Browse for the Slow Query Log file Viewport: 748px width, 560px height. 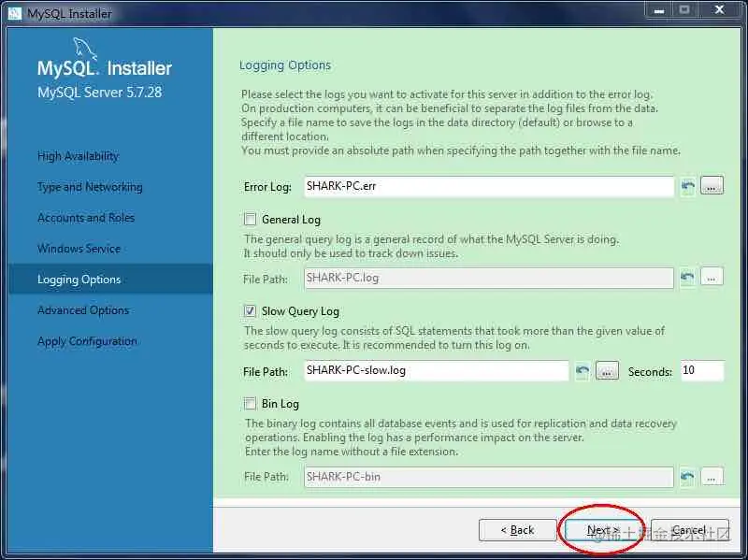607,370
